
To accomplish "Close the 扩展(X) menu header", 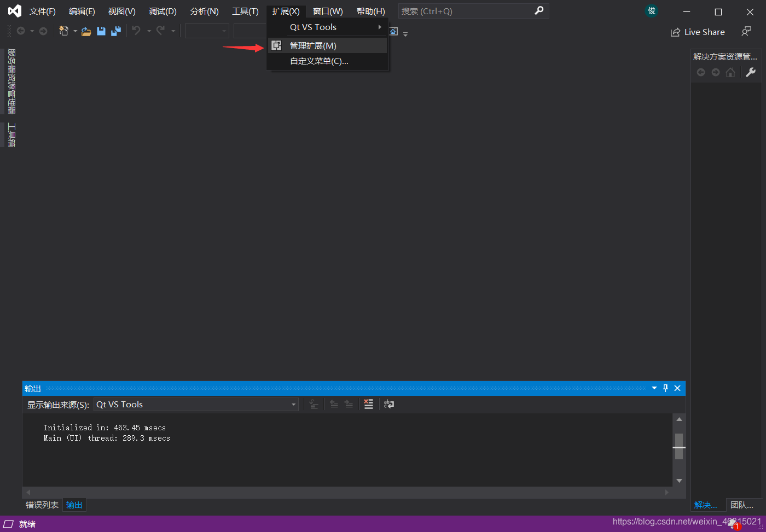I will click(x=286, y=11).
